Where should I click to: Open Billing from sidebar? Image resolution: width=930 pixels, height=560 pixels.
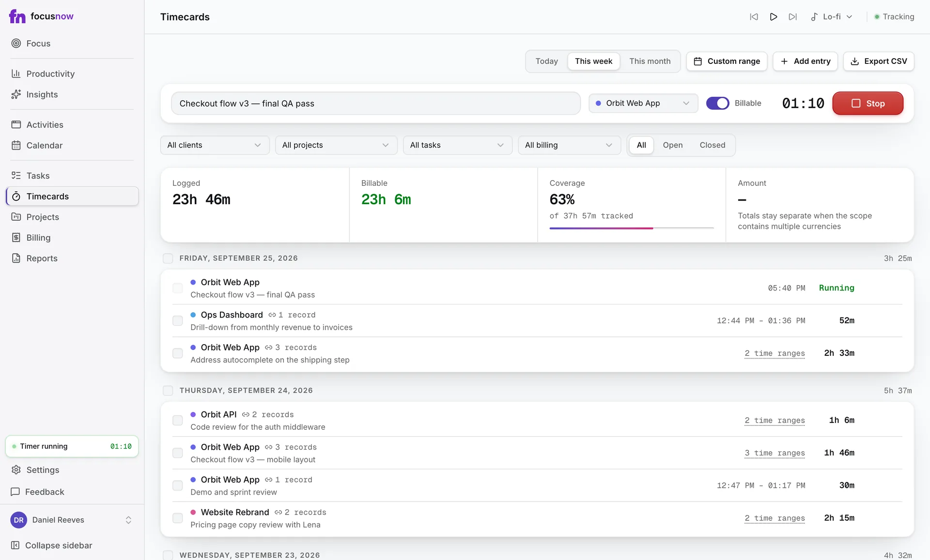point(72,238)
